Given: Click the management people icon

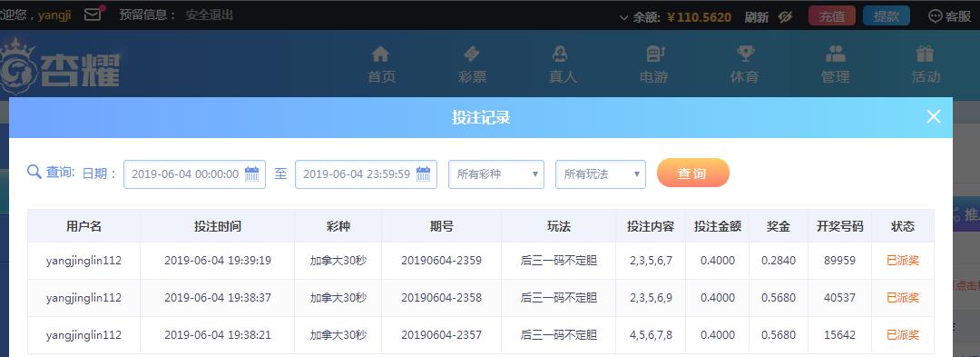Looking at the screenshot, I should [x=836, y=55].
